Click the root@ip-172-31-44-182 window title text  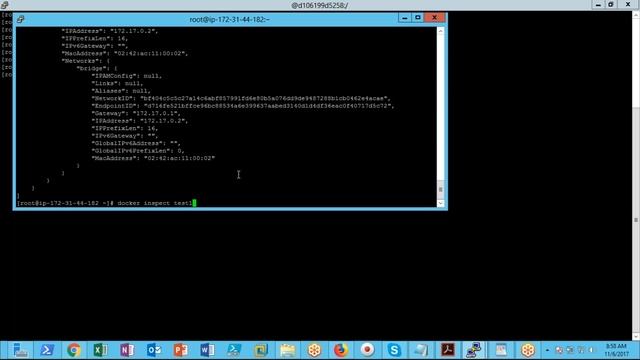(229, 19)
